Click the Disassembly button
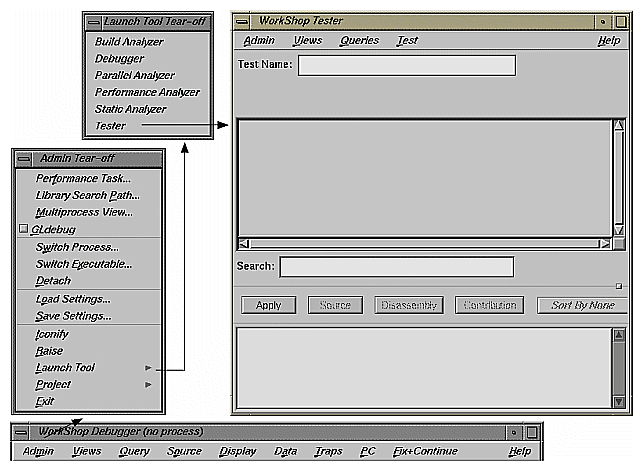 [x=409, y=305]
